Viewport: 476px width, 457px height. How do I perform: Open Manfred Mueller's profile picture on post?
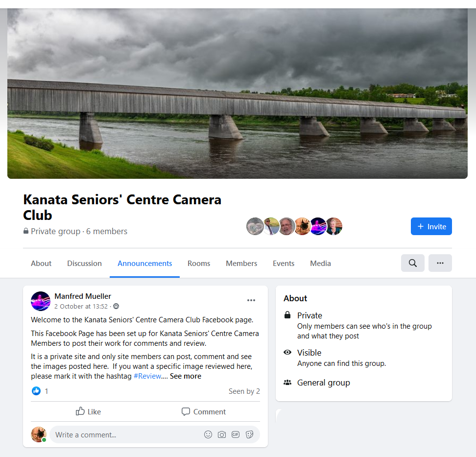pos(41,301)
